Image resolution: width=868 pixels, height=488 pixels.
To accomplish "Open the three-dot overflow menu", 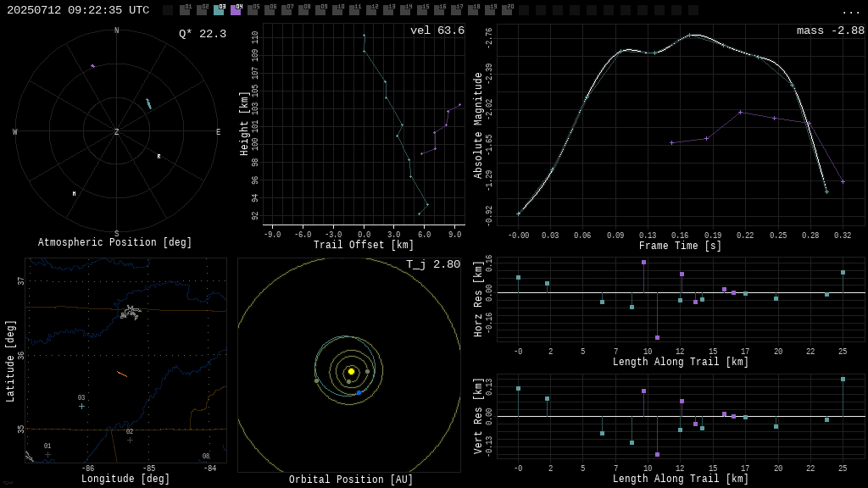I will [850, 11].
